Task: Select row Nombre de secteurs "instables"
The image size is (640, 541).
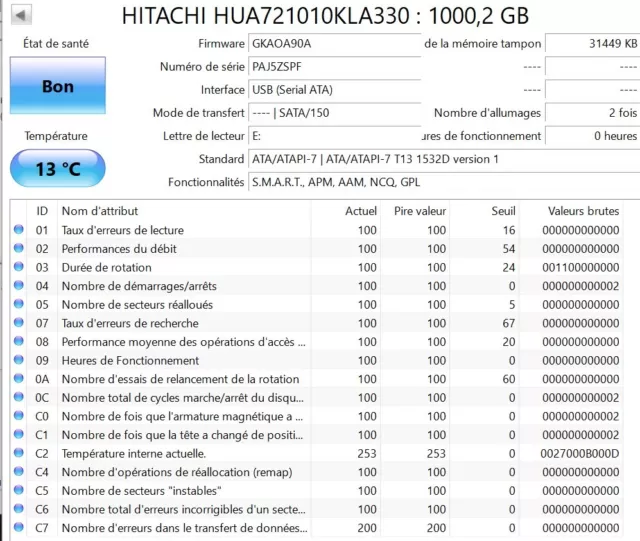Action: (316, 490)
